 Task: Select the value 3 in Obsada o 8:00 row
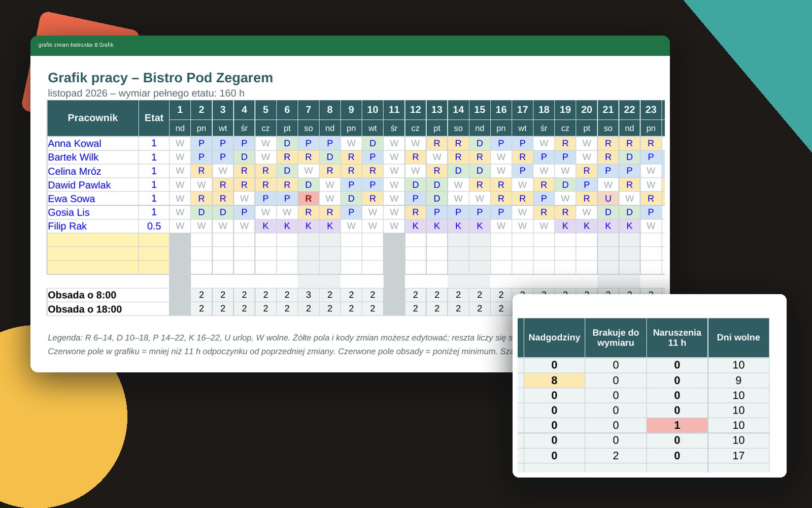point(308,295)
